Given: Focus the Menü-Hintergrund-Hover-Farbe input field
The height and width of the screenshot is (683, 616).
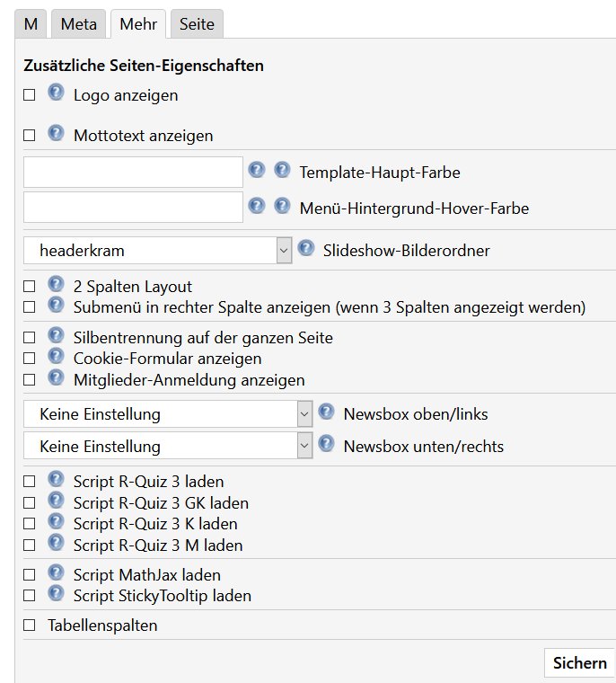Looking at the screenshot, I should click(133, 208).
